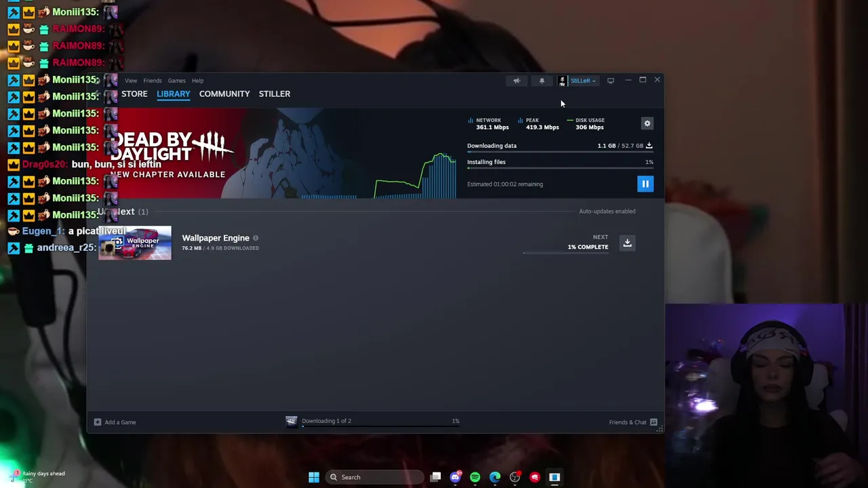
Task: Open the Steam Games menu
Action: [x=176, y=81]
